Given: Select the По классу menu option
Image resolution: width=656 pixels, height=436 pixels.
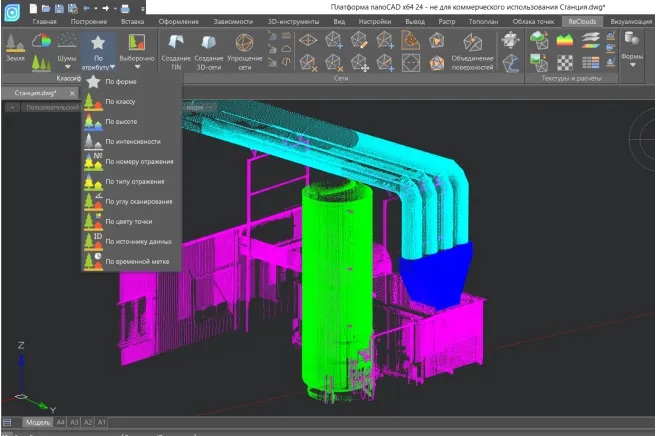Looking at the screenshot, I should tap(120, 102).
